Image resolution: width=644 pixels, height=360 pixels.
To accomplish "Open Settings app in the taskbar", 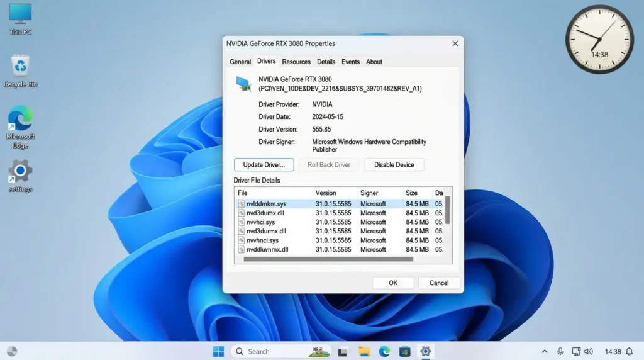I will click(426, 351).
